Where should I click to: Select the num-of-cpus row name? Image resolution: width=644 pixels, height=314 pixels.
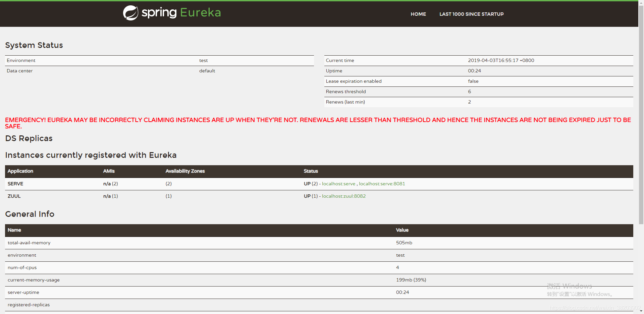point(22,267)
